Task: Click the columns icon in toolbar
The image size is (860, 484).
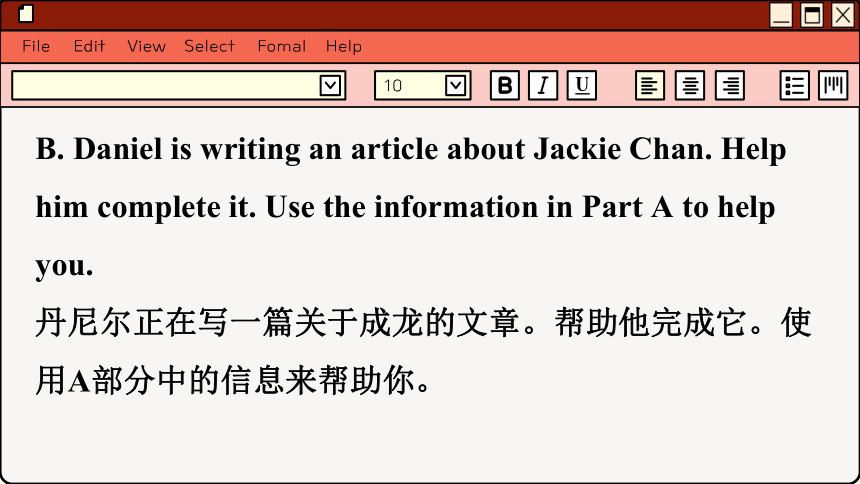Action: pyautogui.click(x=833, y=85)
